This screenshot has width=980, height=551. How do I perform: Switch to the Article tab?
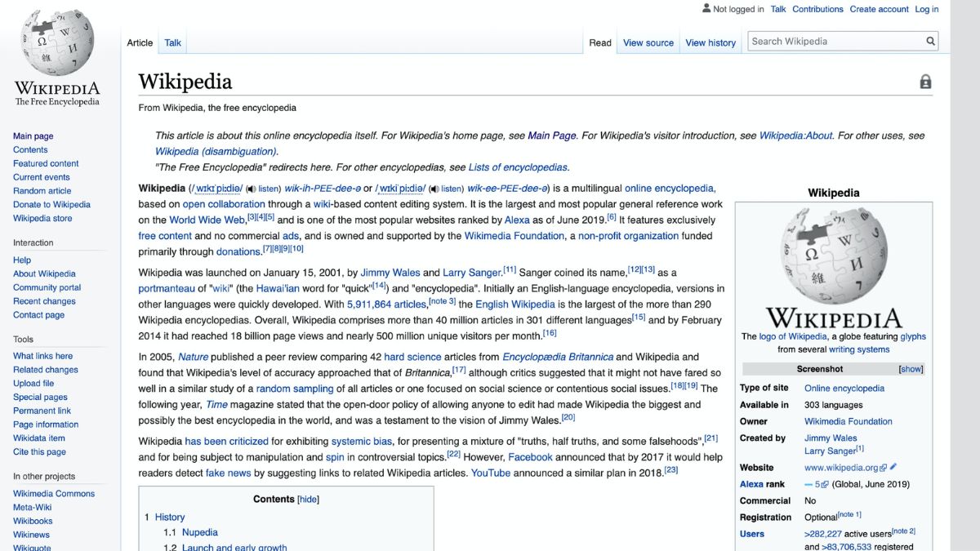tap(140, 42)
